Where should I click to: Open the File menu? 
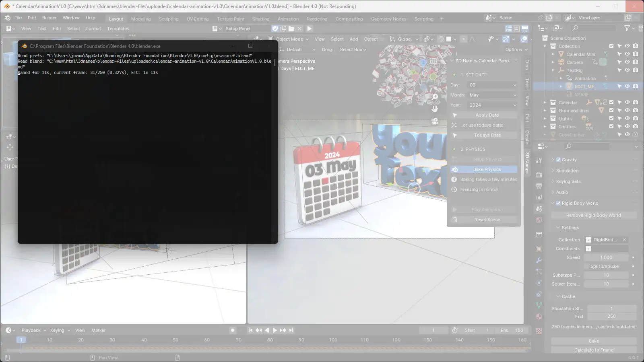[x=18, y=18]
